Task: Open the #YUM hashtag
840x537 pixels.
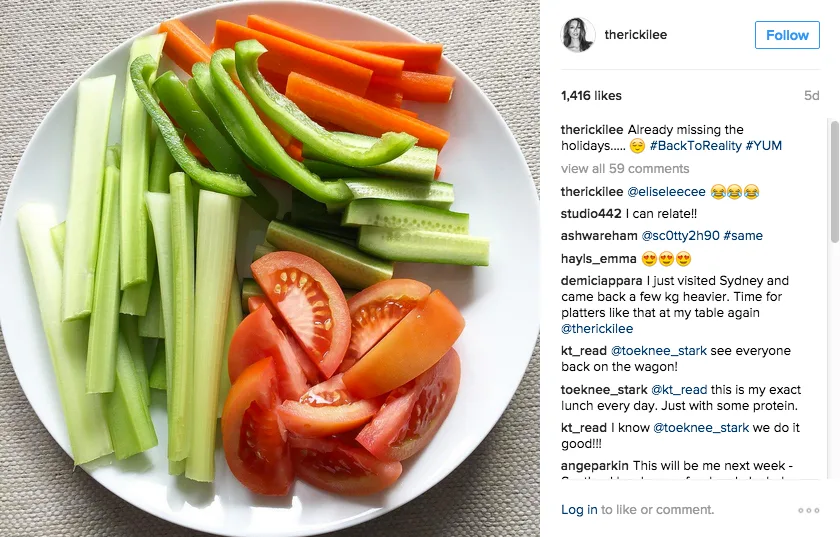Action: click(x=763, y=146)
